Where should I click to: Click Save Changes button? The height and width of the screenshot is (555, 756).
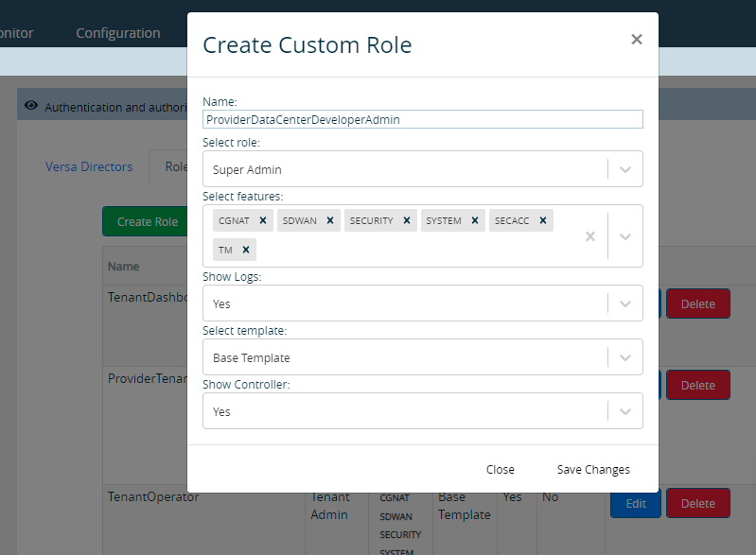tap(593, 469)
